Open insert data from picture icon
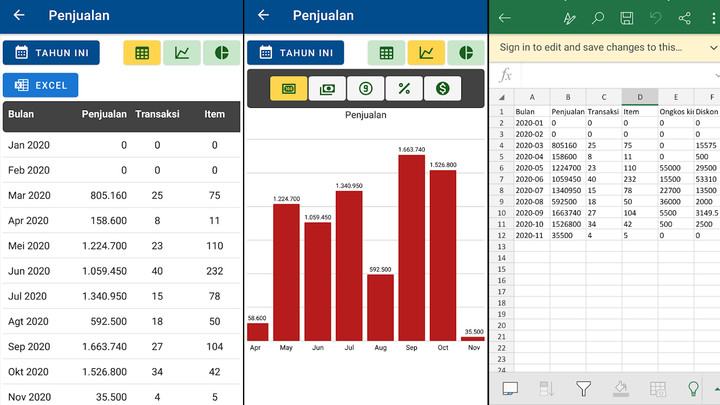Image resolution: width=720 pixels, height=405 pixels. [658, 389]
